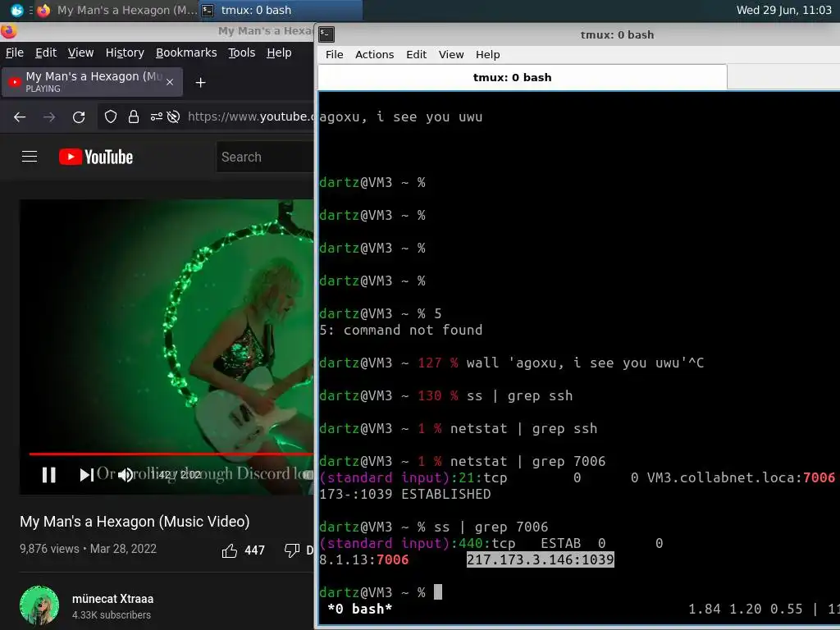Image resolution: width=840 pixels, height=630 pixels.
Task: Click the Firefox forward arrow
Action: click(49, 116)
